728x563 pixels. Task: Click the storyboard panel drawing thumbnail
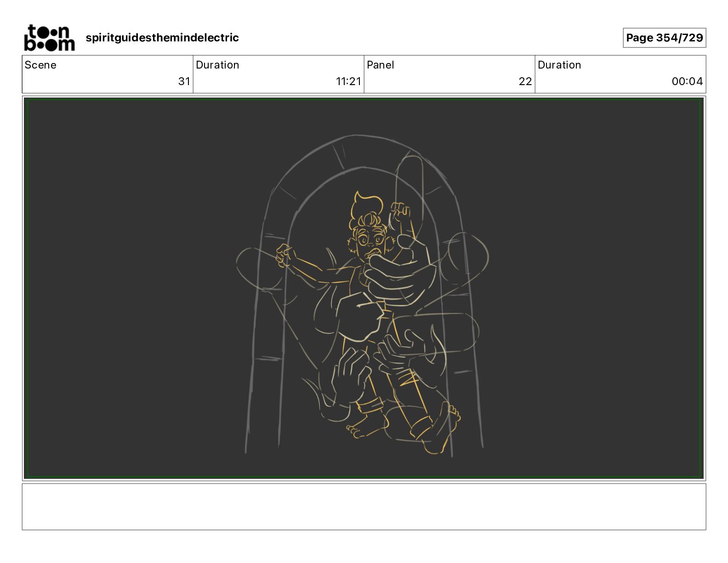pyautogui.click(x=364, y=288)
